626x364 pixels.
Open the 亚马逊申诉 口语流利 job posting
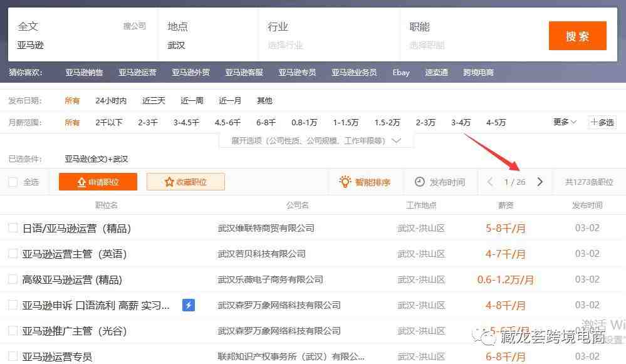[x=96, y=305]
